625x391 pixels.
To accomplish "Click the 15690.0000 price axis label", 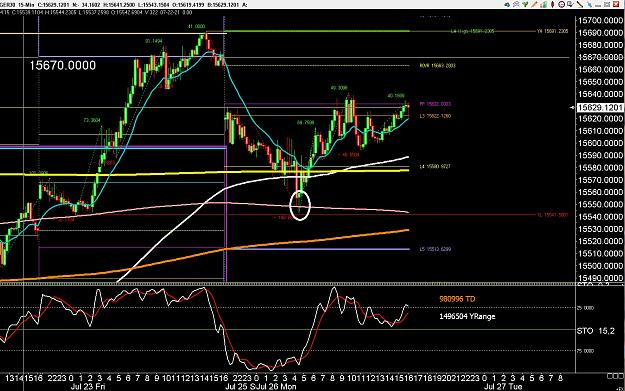I will [x=600, y=33].
